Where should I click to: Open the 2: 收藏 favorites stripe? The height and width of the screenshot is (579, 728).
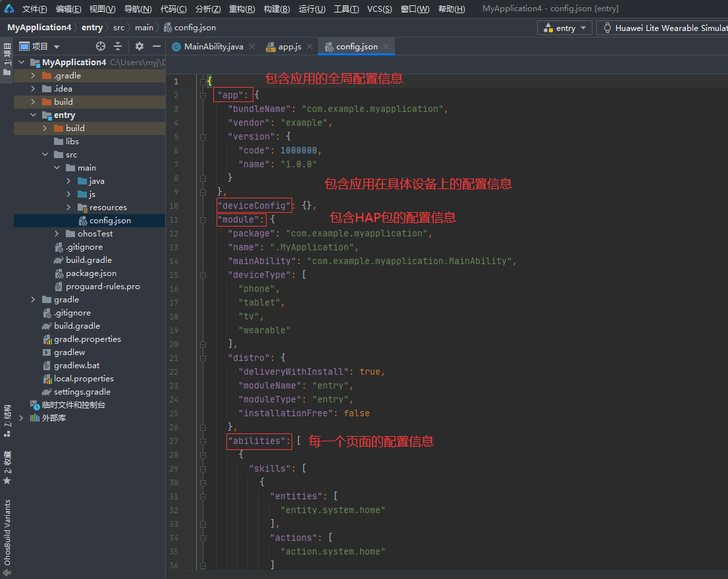coord(7,468)
